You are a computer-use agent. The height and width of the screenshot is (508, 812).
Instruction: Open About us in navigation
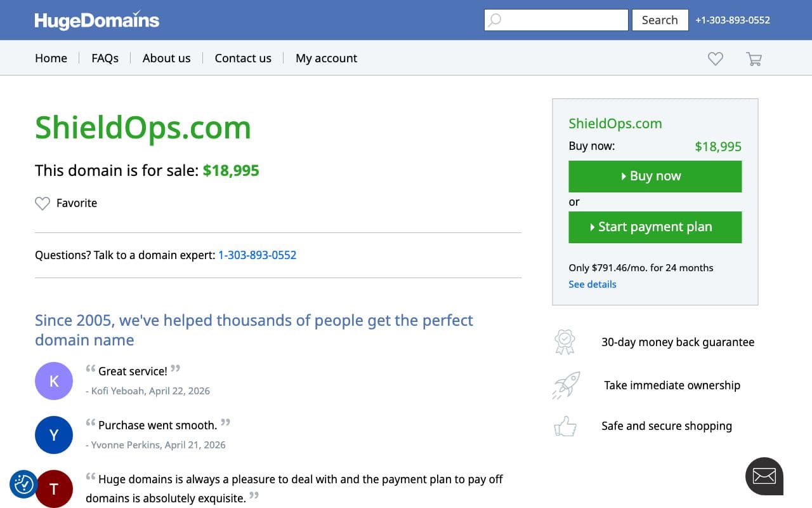[x=166, y=58]
